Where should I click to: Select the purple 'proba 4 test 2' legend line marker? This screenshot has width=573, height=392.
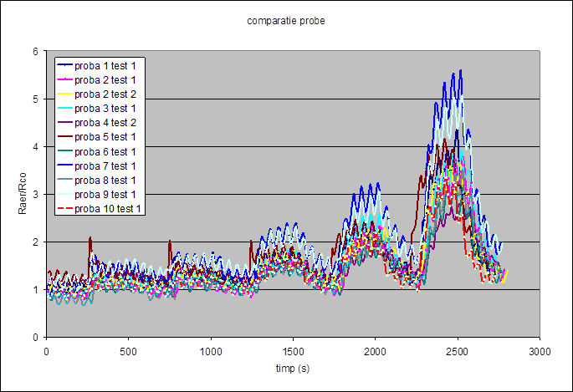click(x=64, y=122)
